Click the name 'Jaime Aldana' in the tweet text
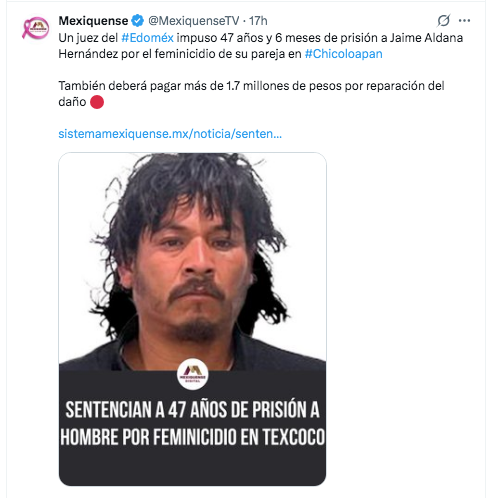The width and height of the screenshot is (487, 498). tap(426, 38)
